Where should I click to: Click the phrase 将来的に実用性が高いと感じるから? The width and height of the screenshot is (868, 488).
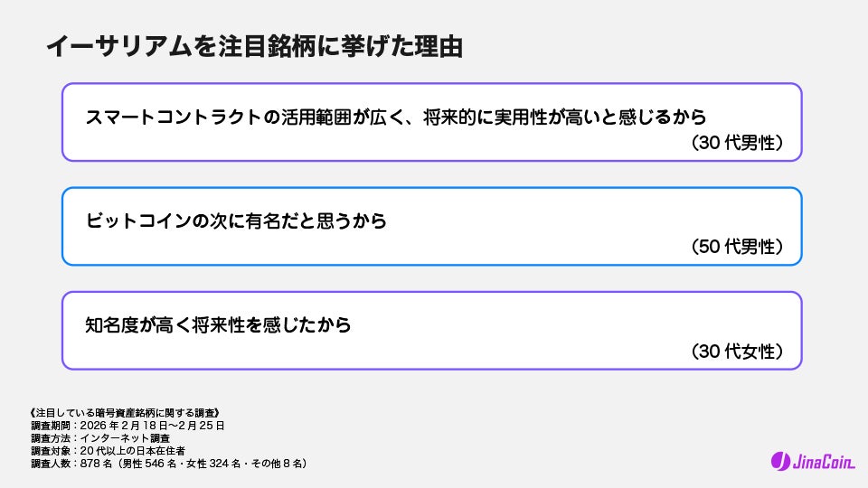click(564, 117)
